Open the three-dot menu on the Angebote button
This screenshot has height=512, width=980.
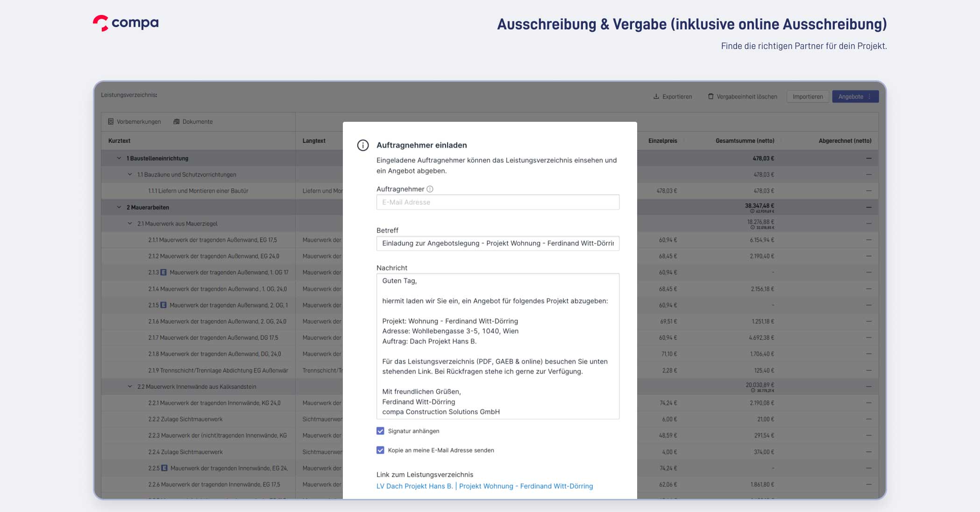click(x=870, y=97)
